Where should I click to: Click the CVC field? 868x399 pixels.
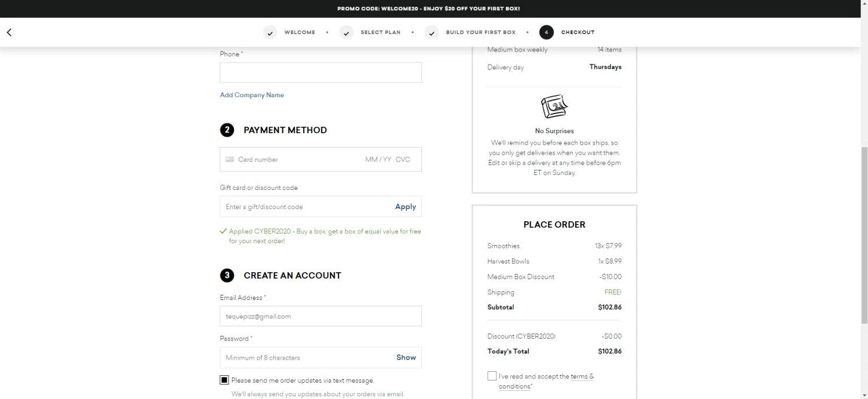403,159
